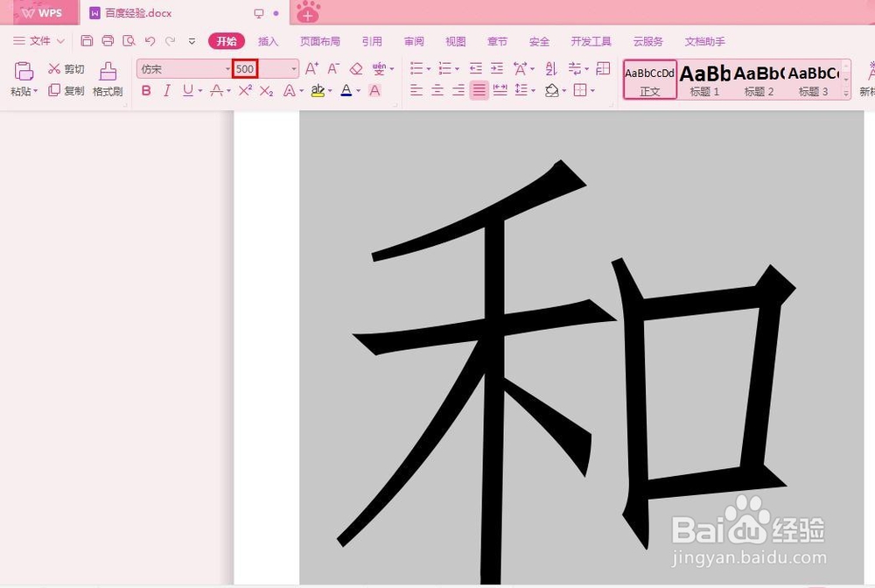Open a new tab with plus icon

307,12
